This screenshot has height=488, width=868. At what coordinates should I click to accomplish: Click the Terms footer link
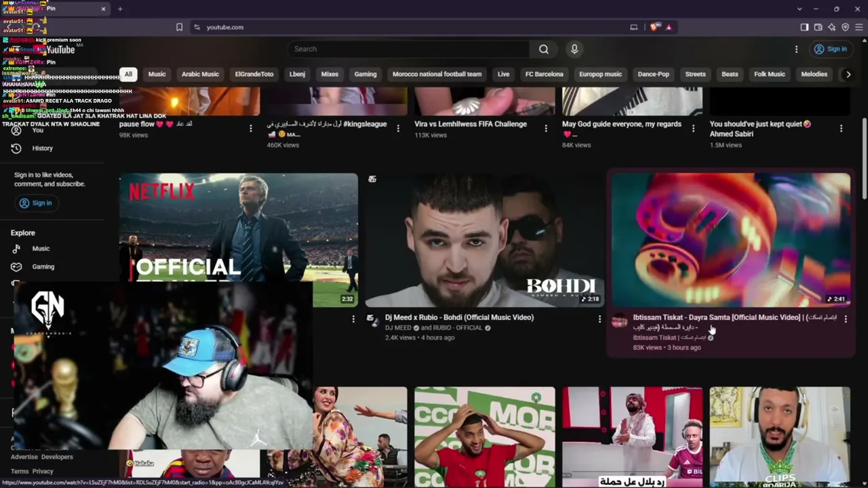click(20, 471)
